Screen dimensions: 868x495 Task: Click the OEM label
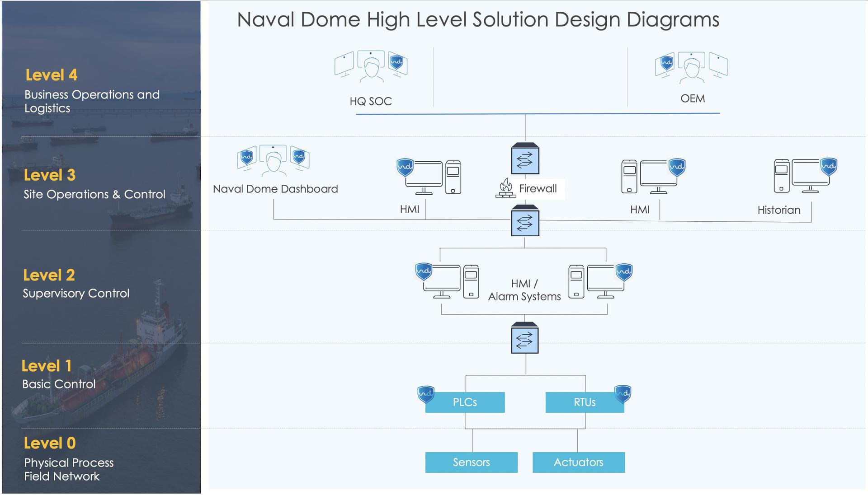pyautogui.click(x=693, y=98)
